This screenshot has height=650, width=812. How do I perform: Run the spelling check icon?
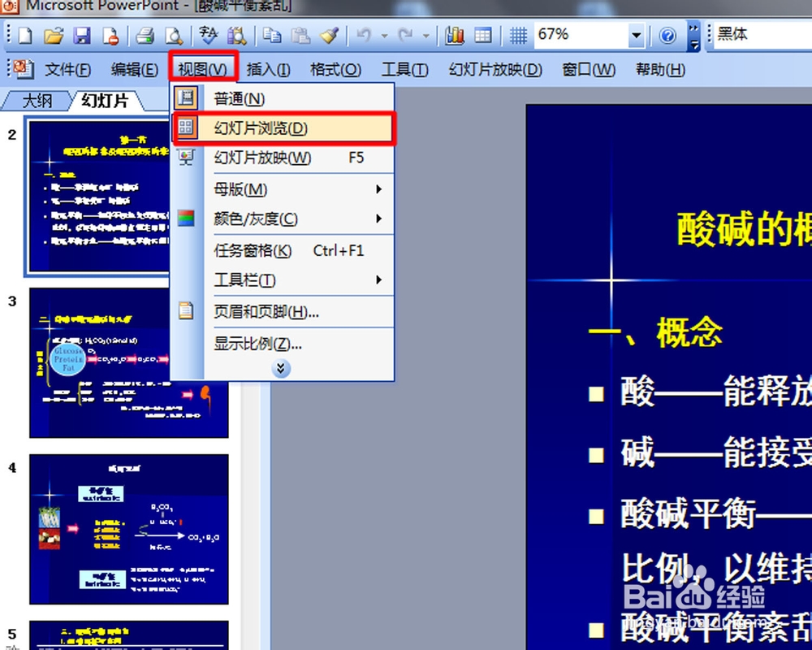208,36
